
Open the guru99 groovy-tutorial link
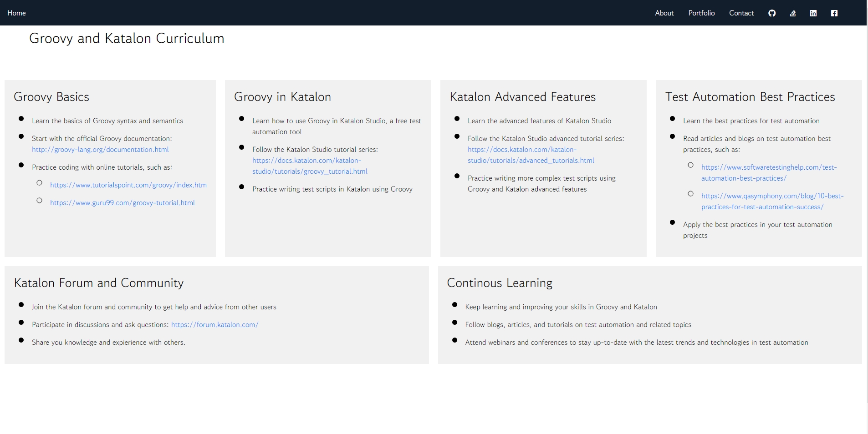tap(123, 202)
